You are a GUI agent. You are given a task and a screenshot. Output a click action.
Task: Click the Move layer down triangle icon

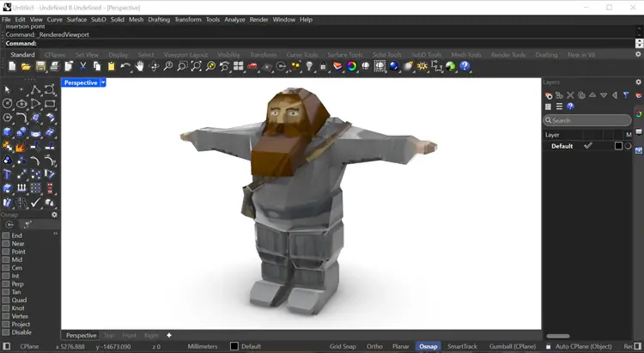coord(604,95)
